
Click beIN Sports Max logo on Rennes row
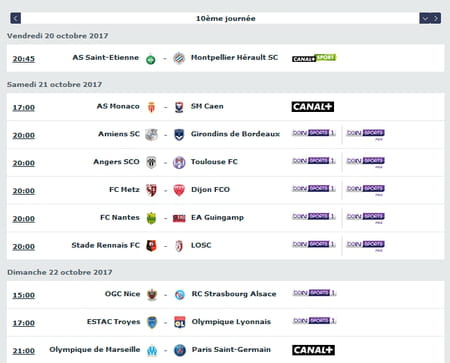(x=366, y=245)
